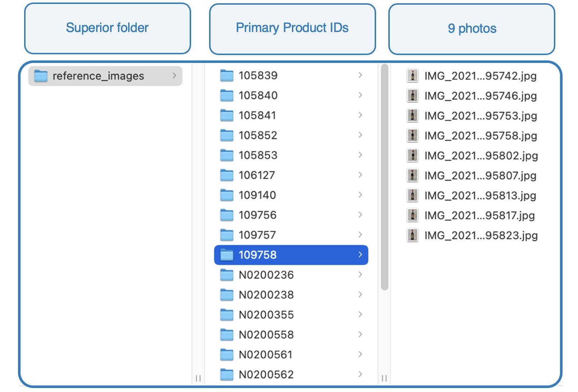
Task: Select the file icon of IMG_2021...95802.jpg
Action: coord(412,156)
